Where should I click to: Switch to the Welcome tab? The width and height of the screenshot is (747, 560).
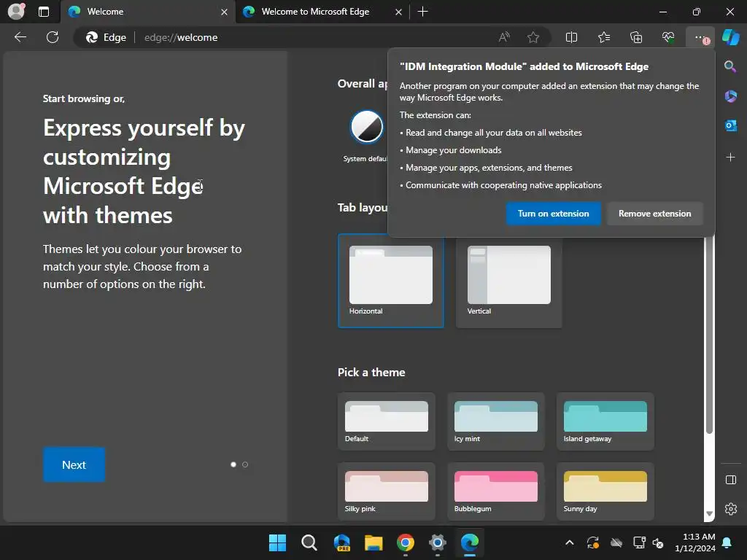pyautogui.click(x=147, y=12)
